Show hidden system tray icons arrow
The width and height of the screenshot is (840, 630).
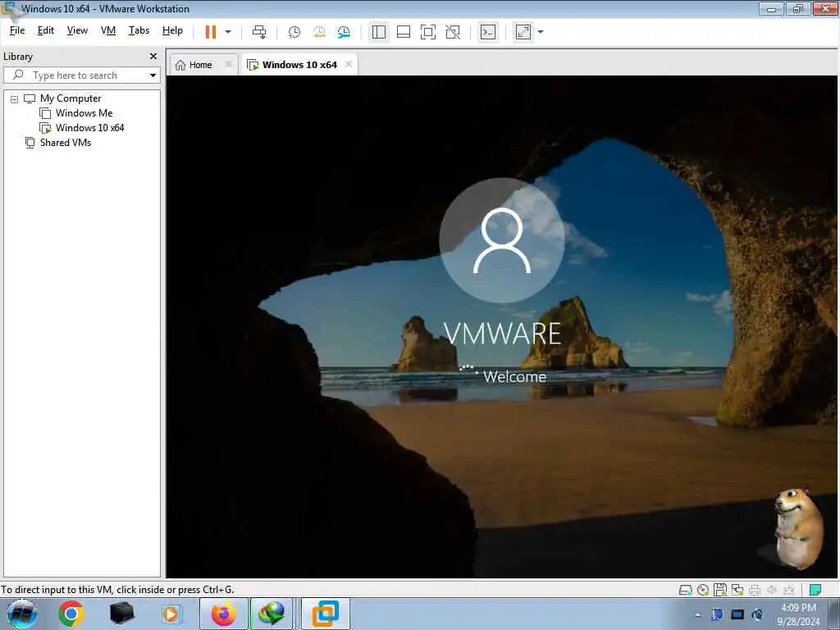pyautogui.click(x=697, y=615)
